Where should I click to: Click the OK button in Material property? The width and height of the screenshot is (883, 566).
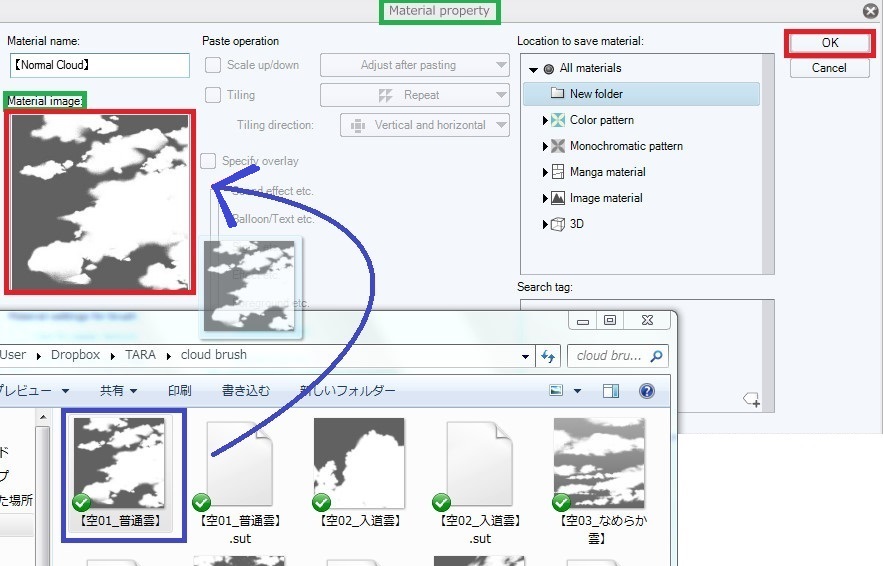coord(830,43)
